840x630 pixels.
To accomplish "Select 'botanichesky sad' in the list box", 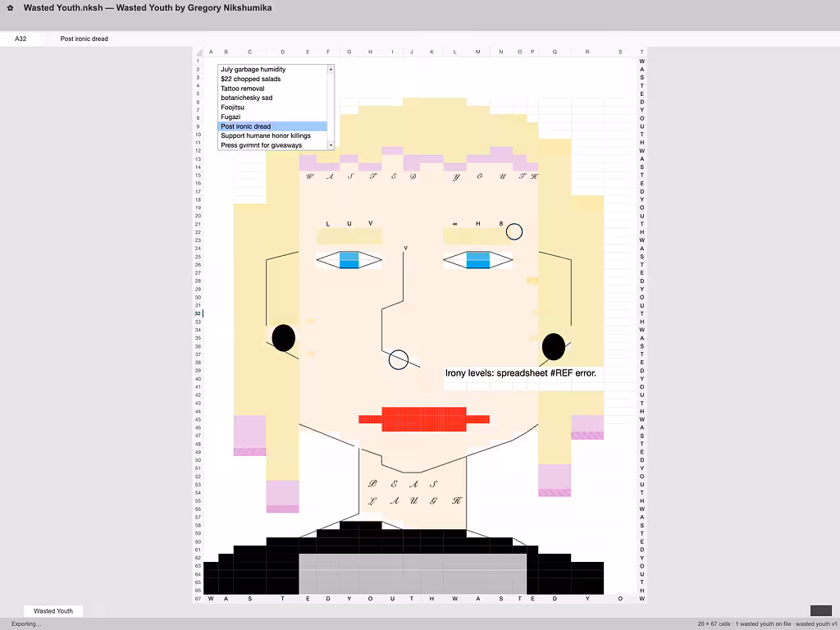I will click(272, 98).
